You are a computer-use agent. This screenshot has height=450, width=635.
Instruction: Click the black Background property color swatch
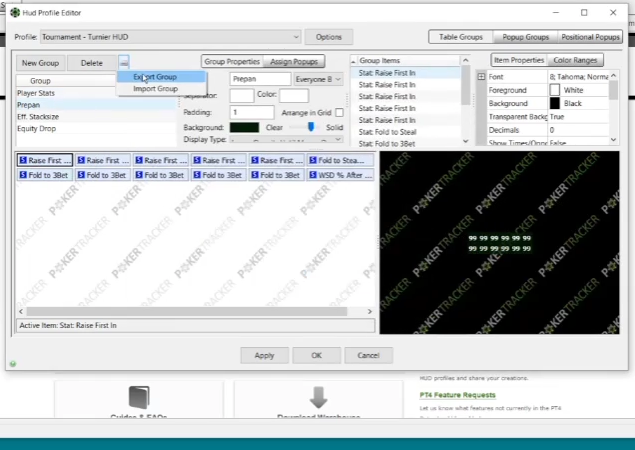(555, 103)
